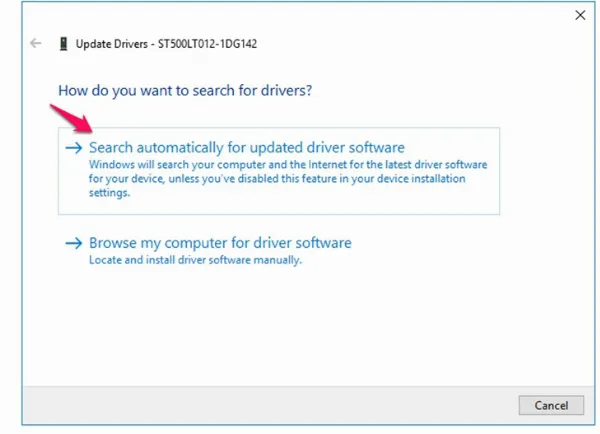Choose Browse my computer for driver software

pyautogui.click(x=220, y=243)
